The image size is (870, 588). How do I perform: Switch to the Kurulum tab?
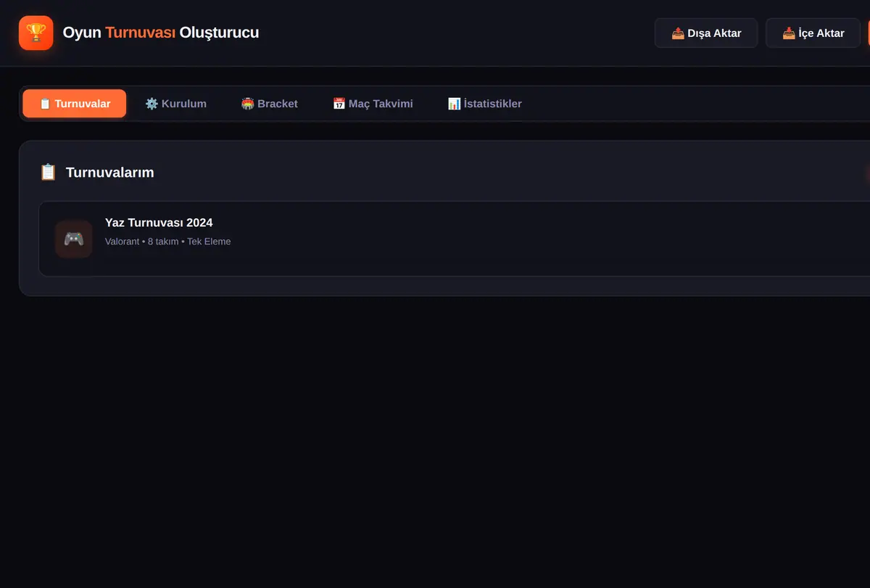pyautogui.click(x=175, y=104)
